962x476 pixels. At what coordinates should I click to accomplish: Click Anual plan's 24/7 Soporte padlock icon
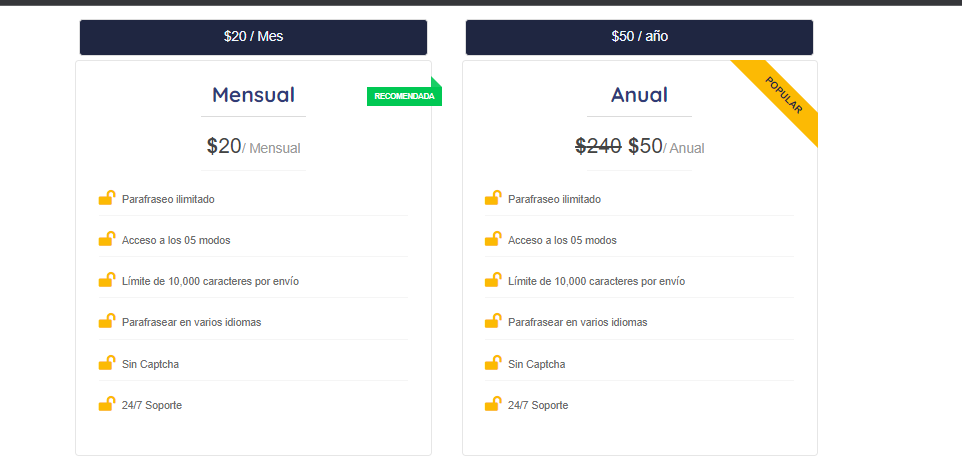click(x=493, y=404)
